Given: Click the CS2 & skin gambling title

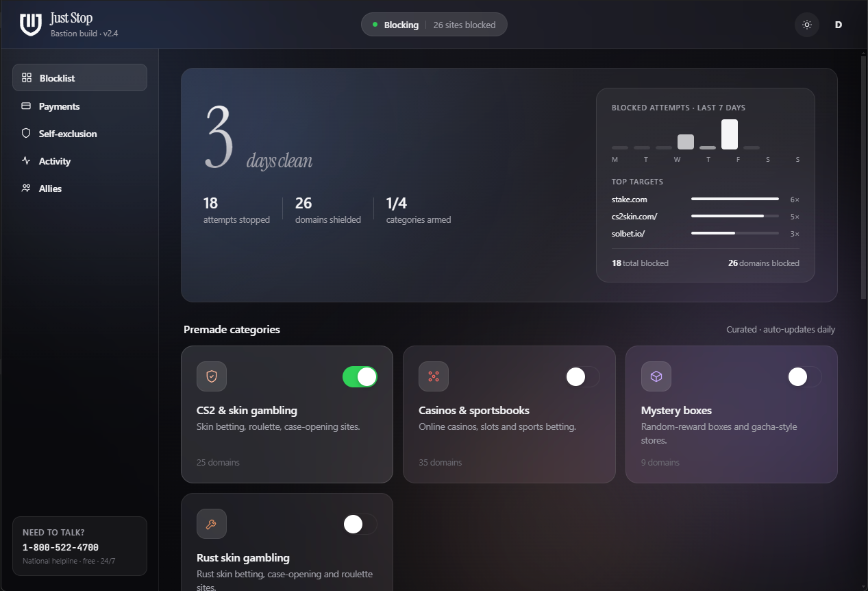Looking at the screenshot, I should coord(247,410).
